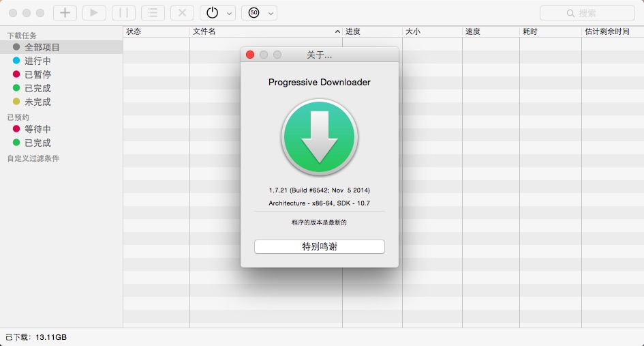Click the red dot icon beside 已暂停
Screen dimensions: 644x346
(16, 74)
